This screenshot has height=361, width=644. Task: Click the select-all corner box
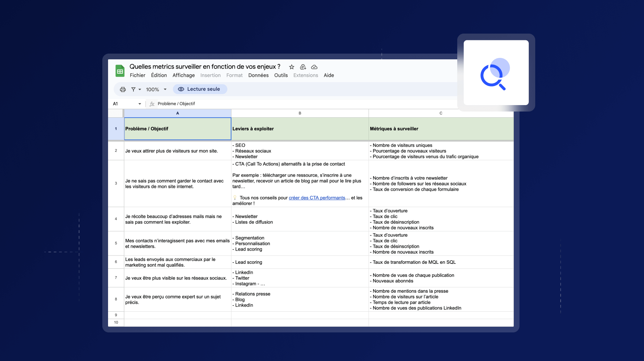click(116, 113)
